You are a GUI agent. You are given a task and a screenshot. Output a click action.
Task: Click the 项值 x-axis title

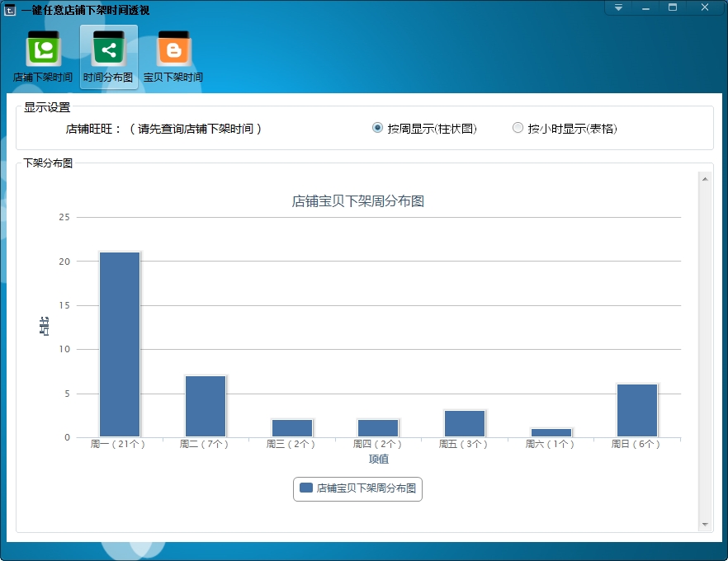pos(379,460)
